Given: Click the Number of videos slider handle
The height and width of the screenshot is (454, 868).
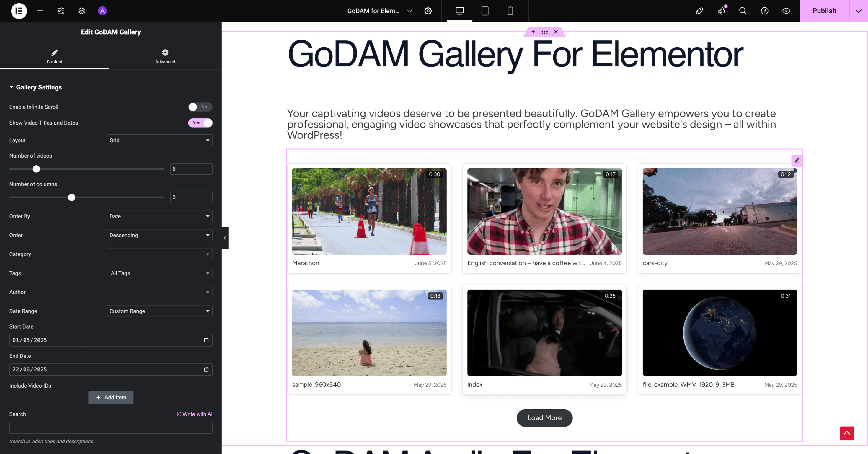Looking at the screenshot, I should [x=36, y=169].
